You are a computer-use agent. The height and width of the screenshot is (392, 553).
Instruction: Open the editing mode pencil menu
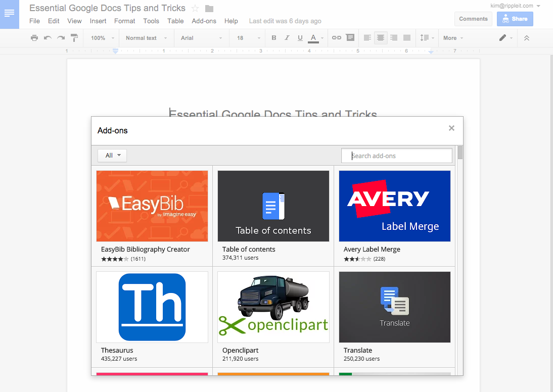pyautogui.click(x=505, y=38)
